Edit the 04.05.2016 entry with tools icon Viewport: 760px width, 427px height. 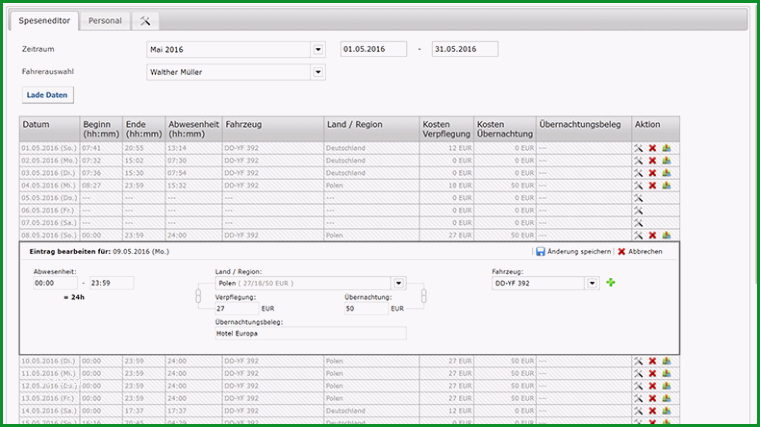(638, 186)
